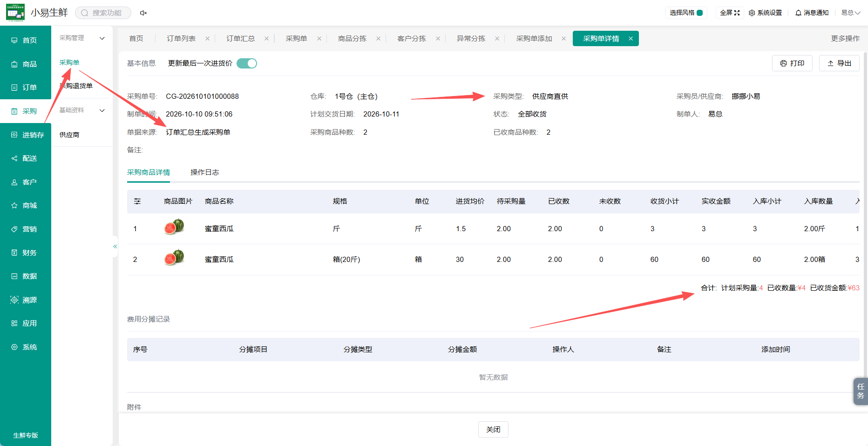Open the 数据 sidebar module
Viewport: 868px width, 446px height.
(x=25, y=276)
